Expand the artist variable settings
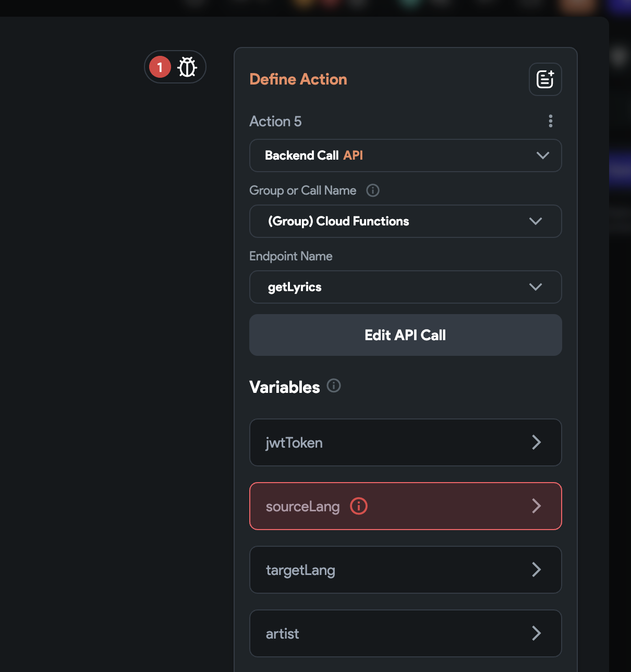This screenshot has height=672, width=631. 536,633
